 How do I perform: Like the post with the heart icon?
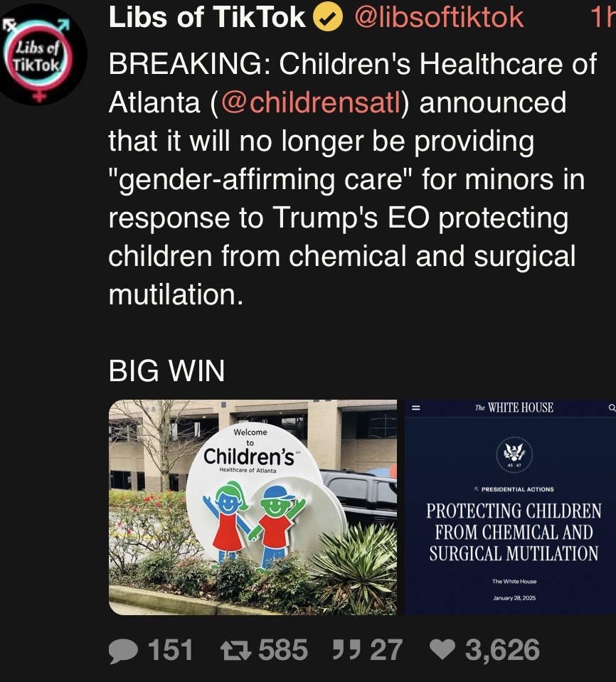coord(442,650)
